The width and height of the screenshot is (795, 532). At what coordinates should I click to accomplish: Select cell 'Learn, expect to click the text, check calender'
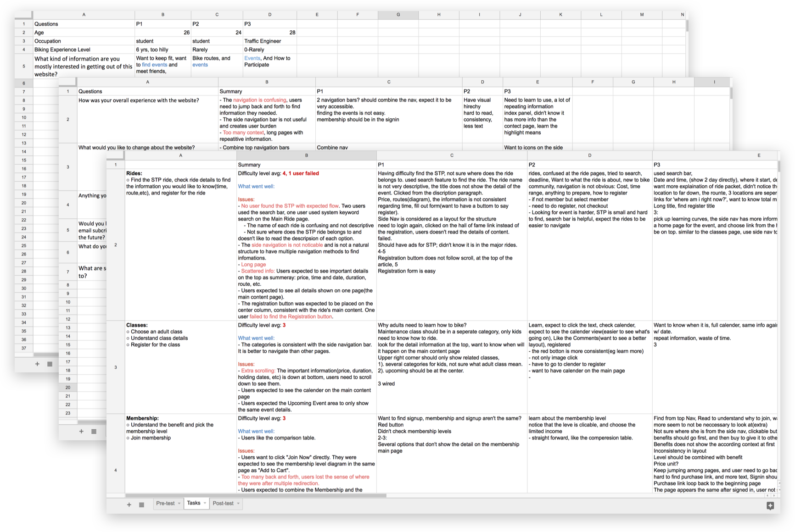(x=590, y=367)
